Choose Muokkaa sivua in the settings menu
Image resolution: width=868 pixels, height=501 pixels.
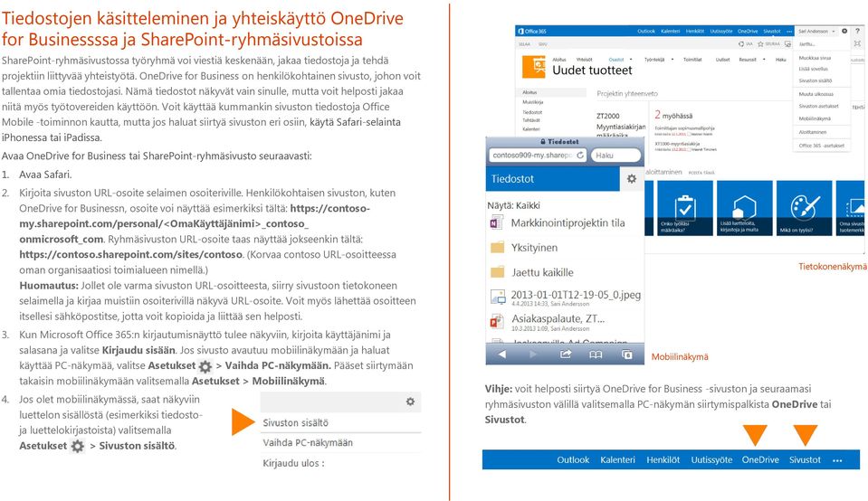click(815, 58)
